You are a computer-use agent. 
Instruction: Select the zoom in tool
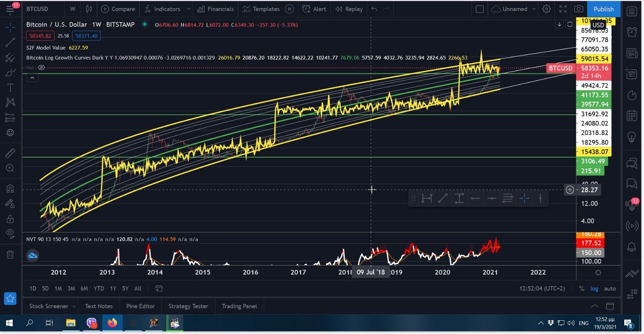coord(10,168)
